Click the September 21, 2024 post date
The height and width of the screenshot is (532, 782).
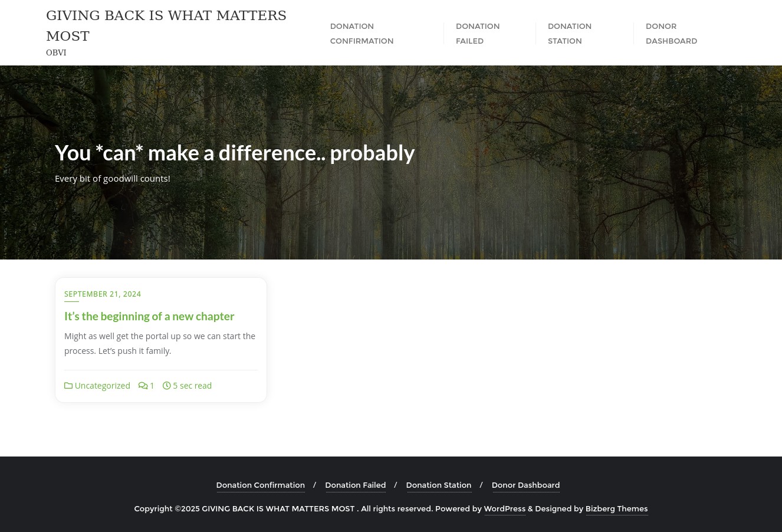click(x=103, y=294)
